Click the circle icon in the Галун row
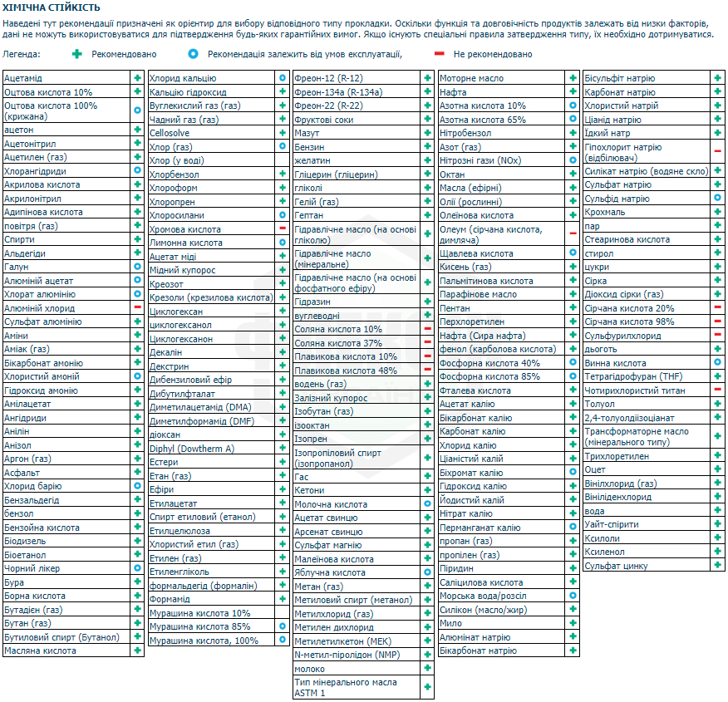This screenshot has width=728, height=702. click(137, 267)
